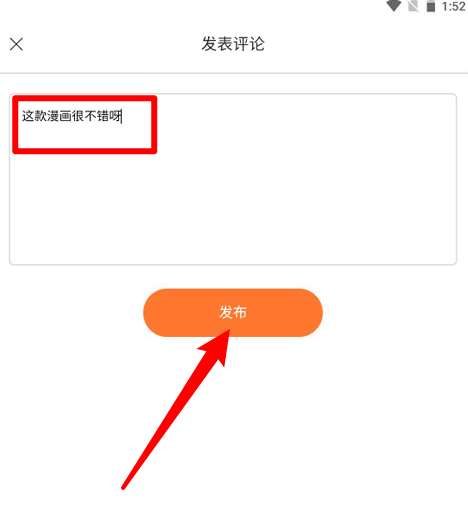Click at the start of 这款 in comment
The height and width of the screenshot is (508, 468).
click(x=23, y=116)
